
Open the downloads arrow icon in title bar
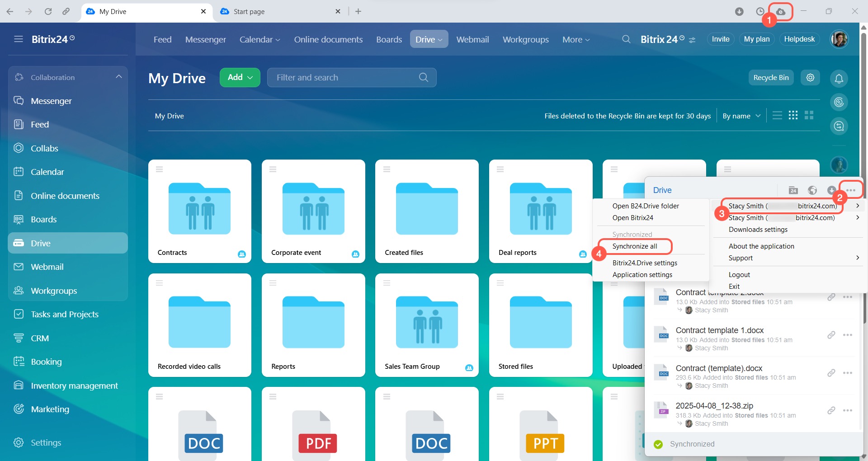point(739,11)
